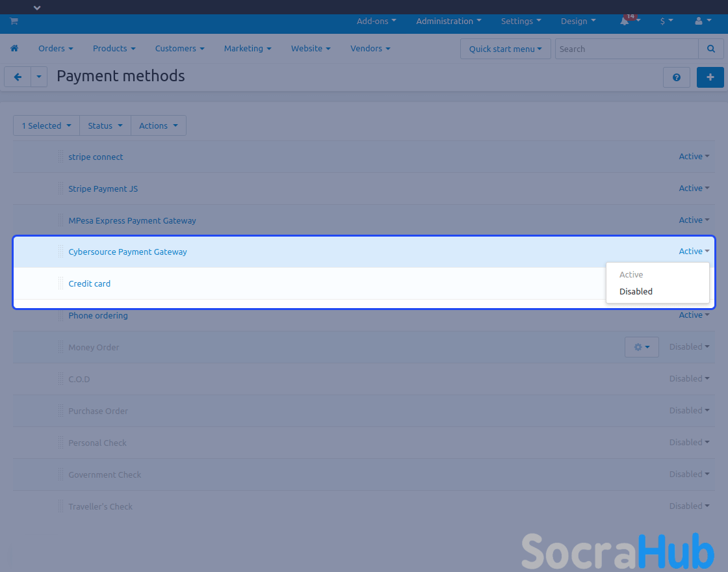Toggle status dropdown for stripe connect
Image resolution: width=728 pixels, height=572 pixels.
[x=694, y=157]
